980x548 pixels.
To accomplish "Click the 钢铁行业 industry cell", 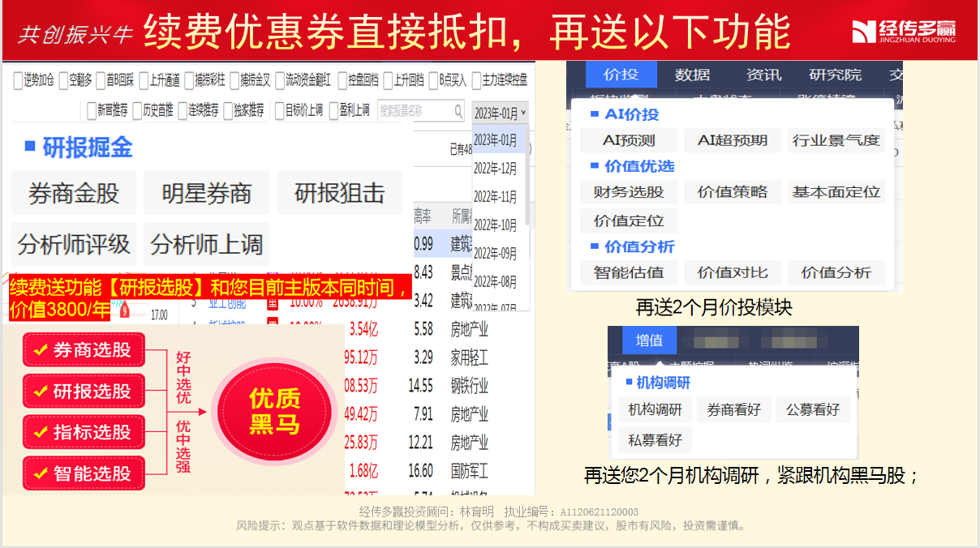I will [470, 385].
